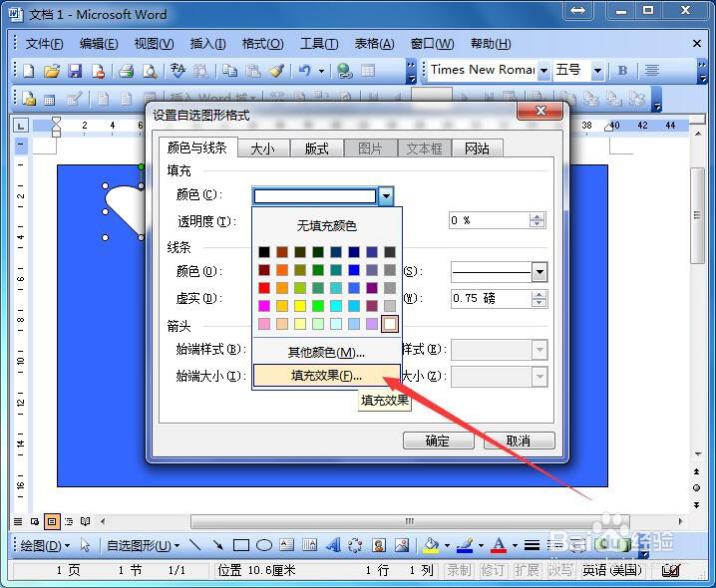Choose 其他颜色(M)... more colors
716x588 pixels.
(x=326, y=352)
